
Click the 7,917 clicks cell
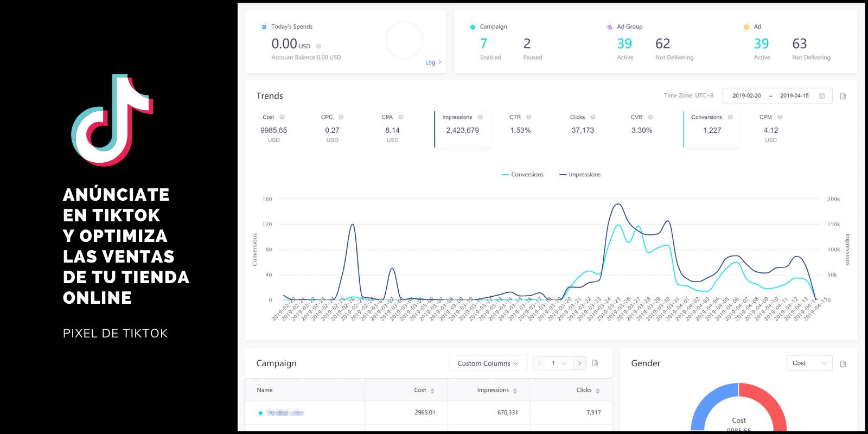pyautogui.click(x=593, y=413)
